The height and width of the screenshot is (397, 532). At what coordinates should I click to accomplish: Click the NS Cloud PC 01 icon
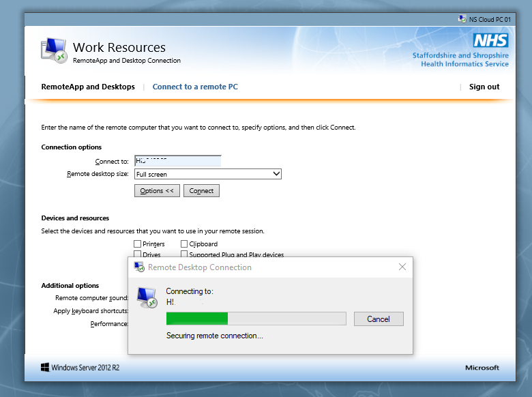(x=463, y=19)
